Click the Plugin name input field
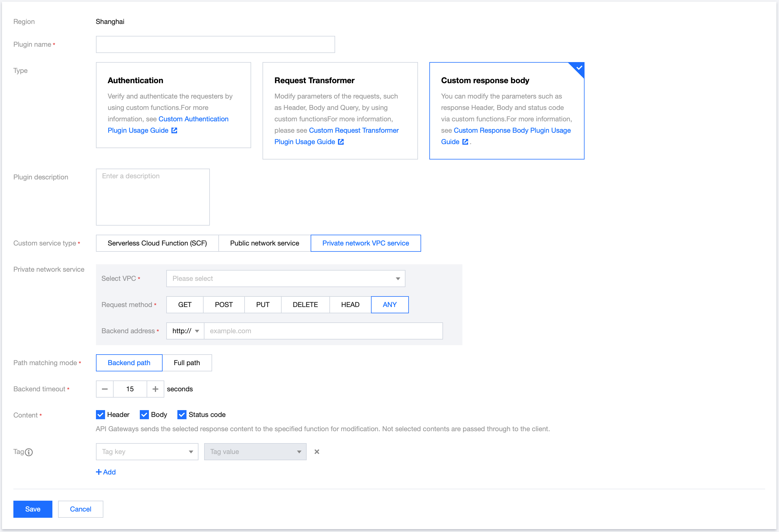Image resolution: width=779 pixels, height=532 pixels. [215, 45]
